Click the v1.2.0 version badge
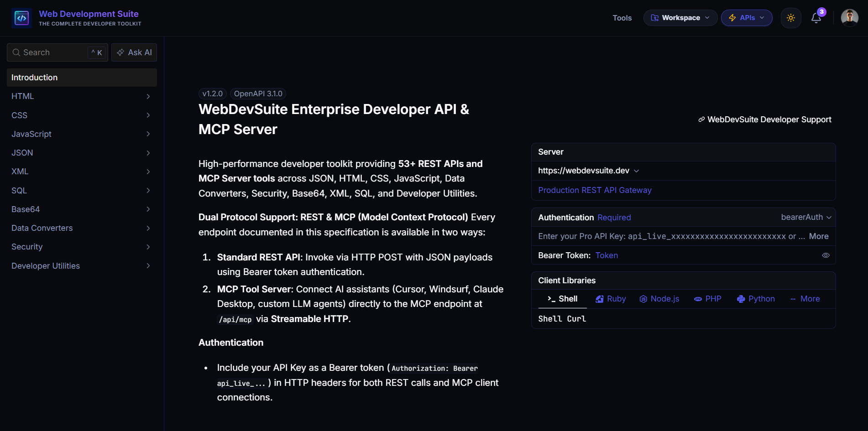 (213, 93)
